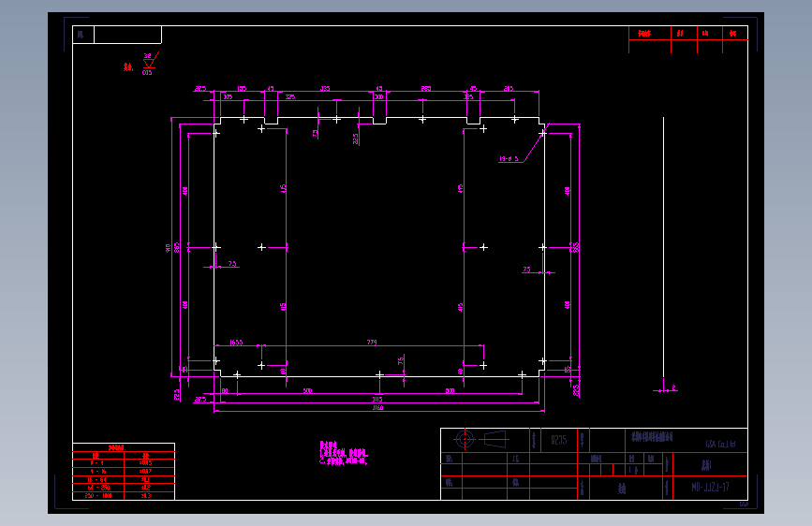Image resolution: width=812 pixels, height=526 pixels.
Task: Click the 0 - 4 tolerance table row
Action: pyautogui.click(x=124, y=463)
